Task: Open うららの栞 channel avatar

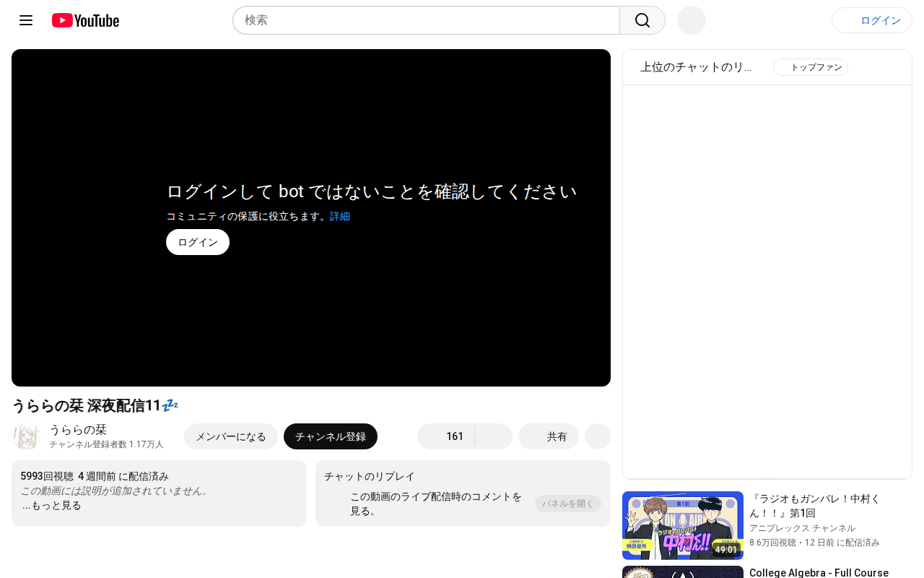Action: click(26, 436)
